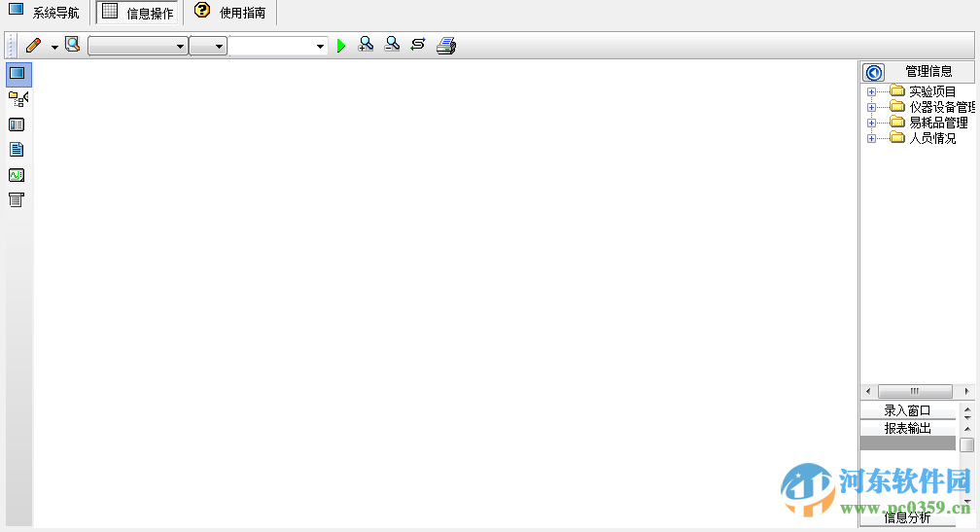
Task: Click the 信息分析 button
Action: coord(907,517)
